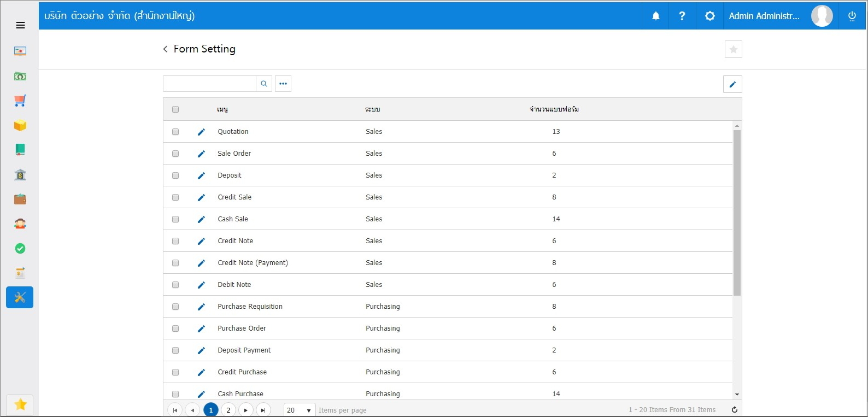Open the dashboard monitor icon in sidebar
The width and height of the screenshot is (868, 417).
click(20, 51)
